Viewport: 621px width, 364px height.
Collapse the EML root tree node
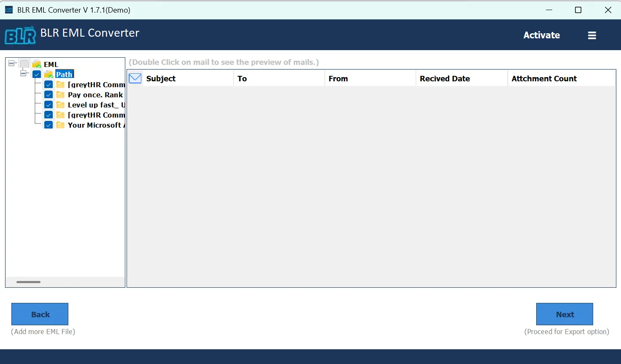point(11,64)
